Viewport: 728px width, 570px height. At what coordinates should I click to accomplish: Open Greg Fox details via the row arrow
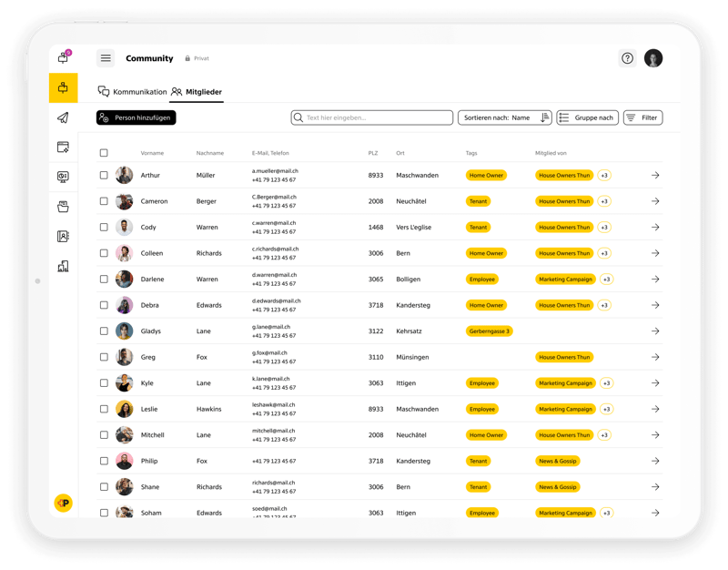(655, 357)
